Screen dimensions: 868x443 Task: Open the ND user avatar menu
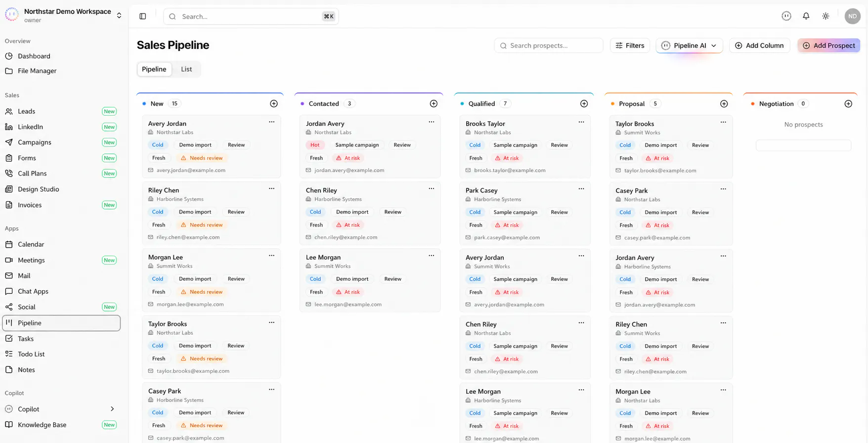tap(853, 16)
